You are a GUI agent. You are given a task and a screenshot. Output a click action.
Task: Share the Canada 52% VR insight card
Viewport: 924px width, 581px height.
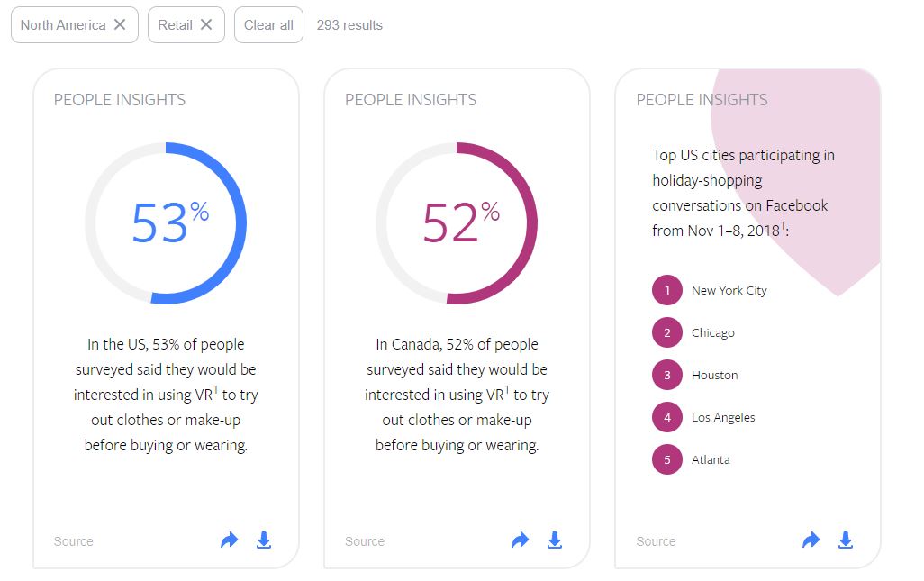521,540
